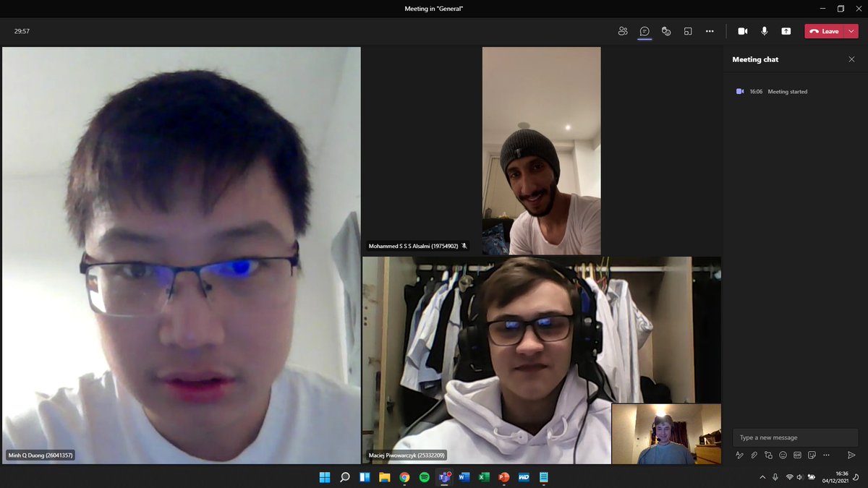Open Widgets from the taskbar
868x488 pixels.
click(x=365, y=477)
